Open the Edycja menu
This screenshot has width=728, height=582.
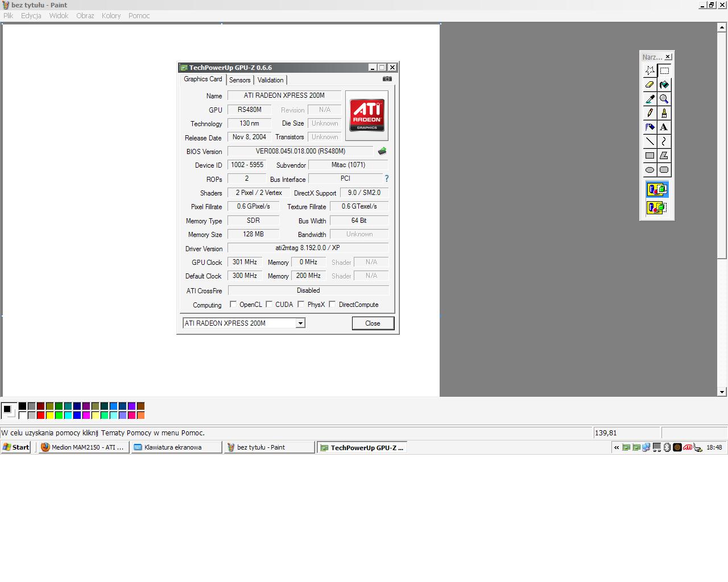click(31, 16)
